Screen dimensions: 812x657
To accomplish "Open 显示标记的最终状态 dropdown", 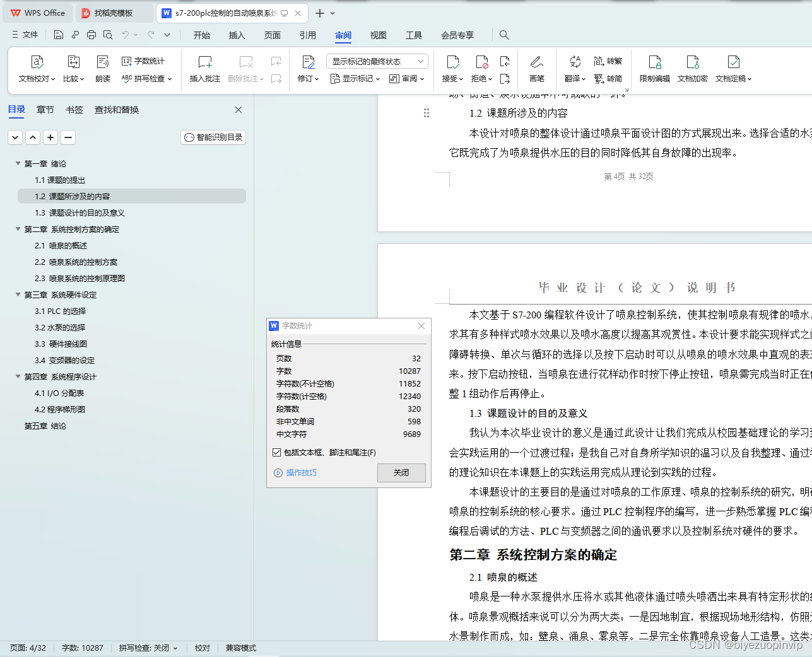I will [x=377, y=61].
